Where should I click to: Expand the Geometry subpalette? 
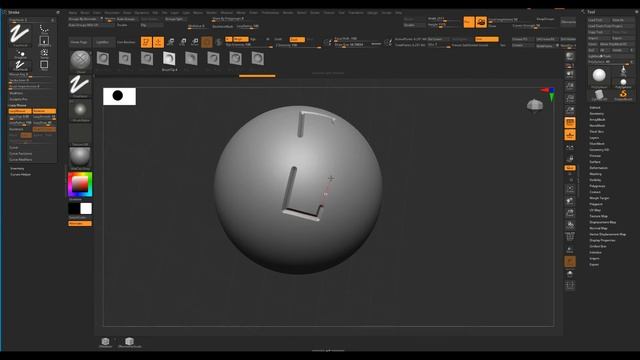pos(596,113)
